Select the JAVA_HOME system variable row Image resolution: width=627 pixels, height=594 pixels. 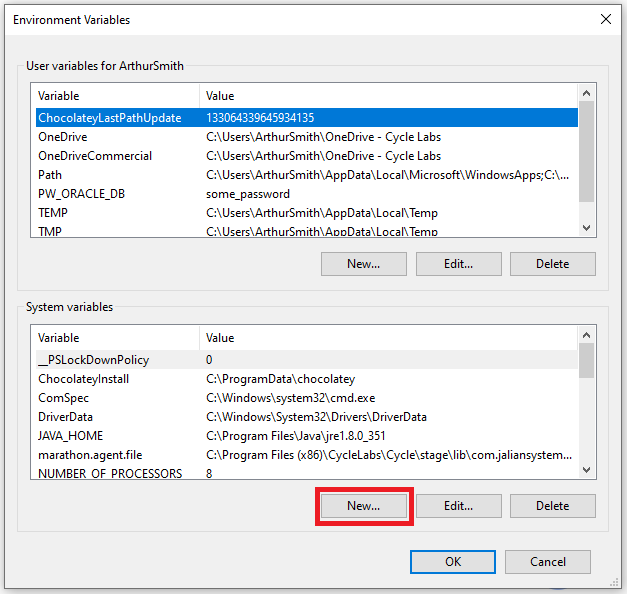click(x=307, y=436)
